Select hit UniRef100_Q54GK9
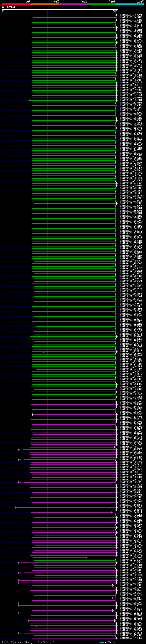The width and height of the screenshot is (146, 644). click(x=131, y=384)
